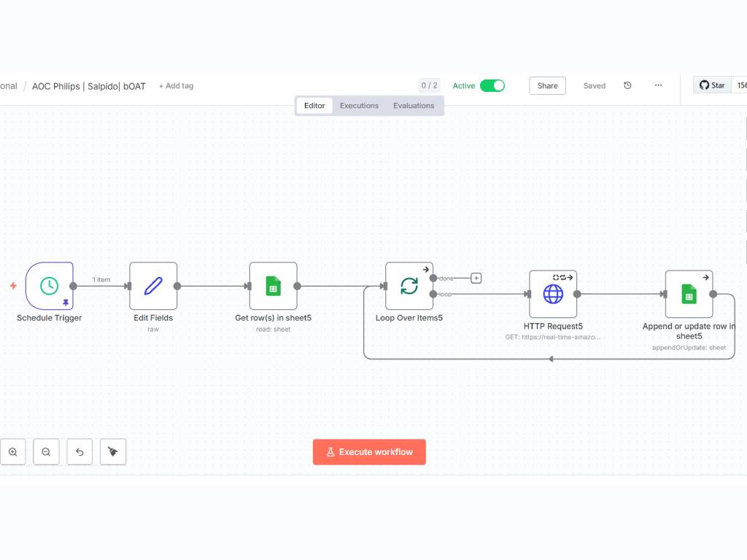The height and width of the screenshot is (560, 747).
Task: Open workflow history clock icon
Action: (x=627, y=85)
